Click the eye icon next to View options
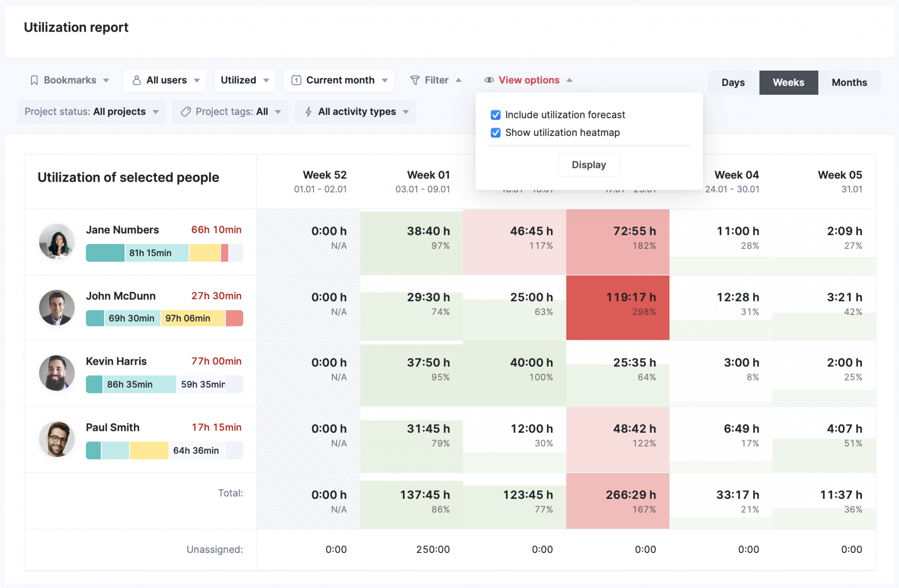The width and height of the screenshot is (899, 588). [489, 80]
